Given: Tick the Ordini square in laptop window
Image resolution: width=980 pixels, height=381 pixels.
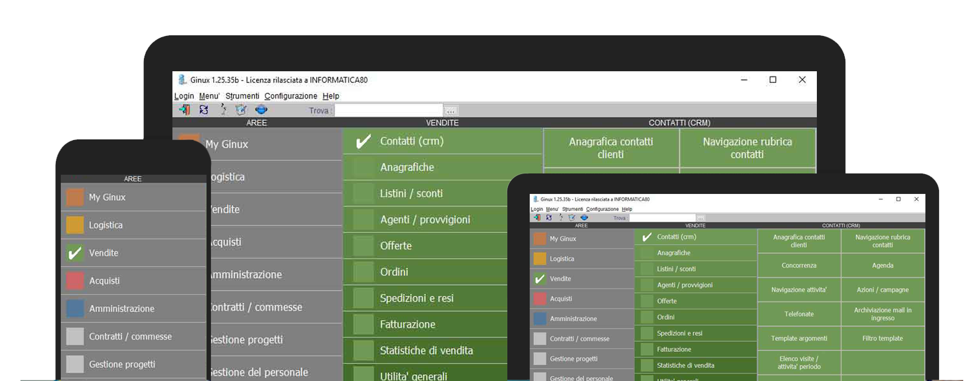Looking at the screenshot, I should pyautogui.click(x=363, y=272).
